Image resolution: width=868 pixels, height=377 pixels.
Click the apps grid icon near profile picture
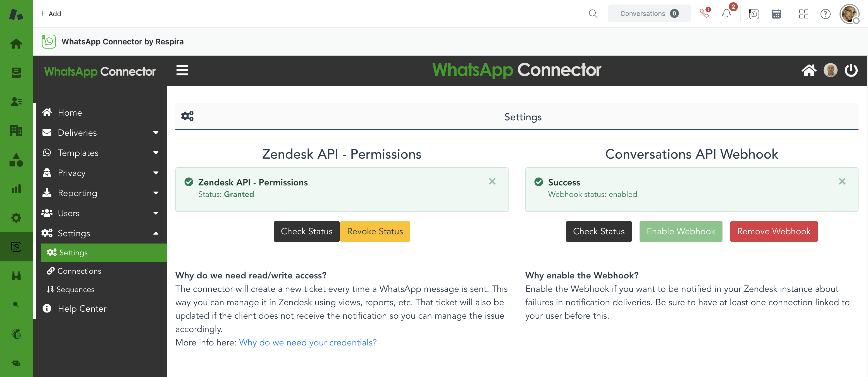[804, 14]
